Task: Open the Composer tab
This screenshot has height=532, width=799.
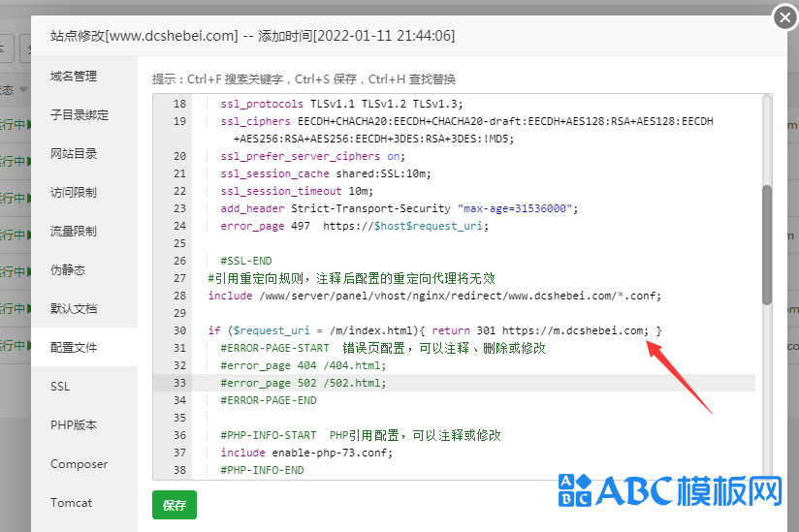Action: pyautogui.click(x=79, y=464)
